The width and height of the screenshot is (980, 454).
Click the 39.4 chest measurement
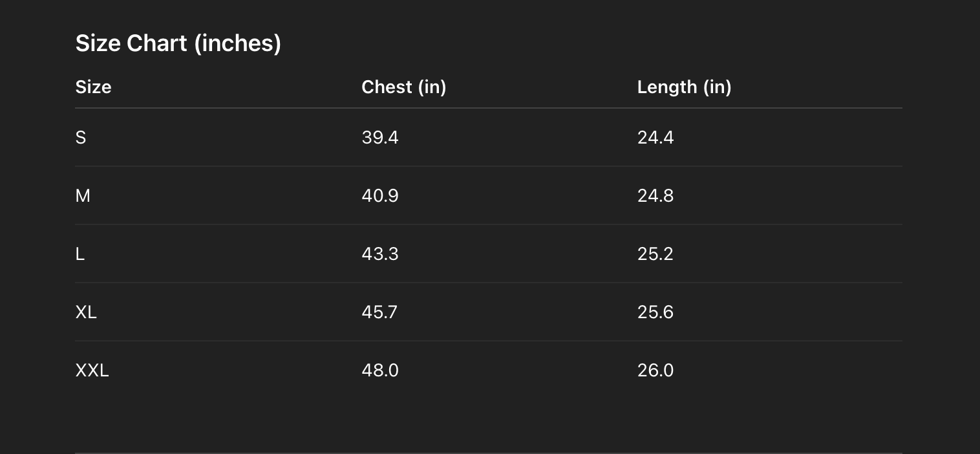(x=380, y=138)
